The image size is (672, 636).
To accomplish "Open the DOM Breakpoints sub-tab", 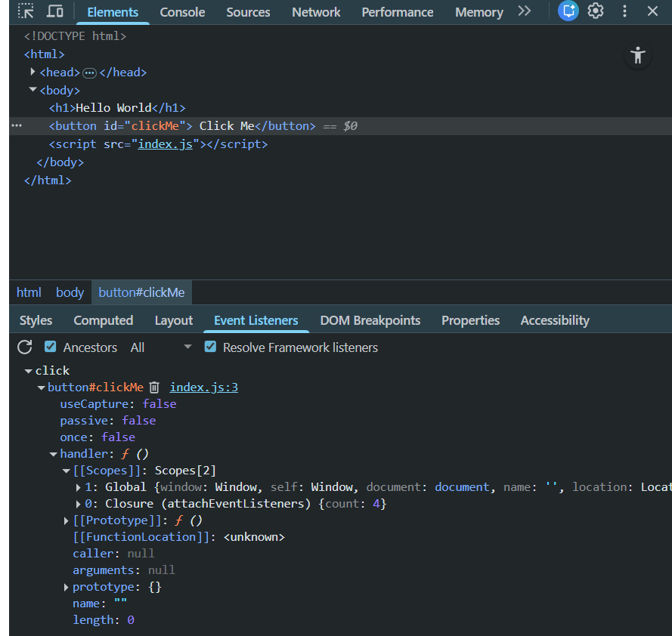I will [370, 320].
